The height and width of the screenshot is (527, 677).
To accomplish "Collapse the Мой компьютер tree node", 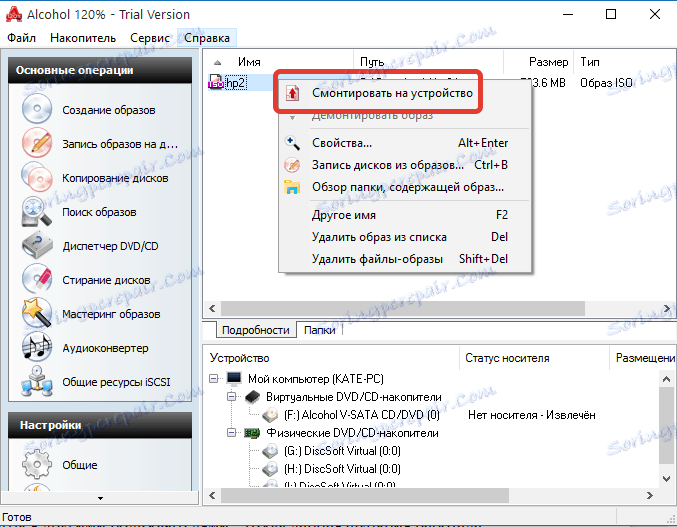I will tap(214, 379).
